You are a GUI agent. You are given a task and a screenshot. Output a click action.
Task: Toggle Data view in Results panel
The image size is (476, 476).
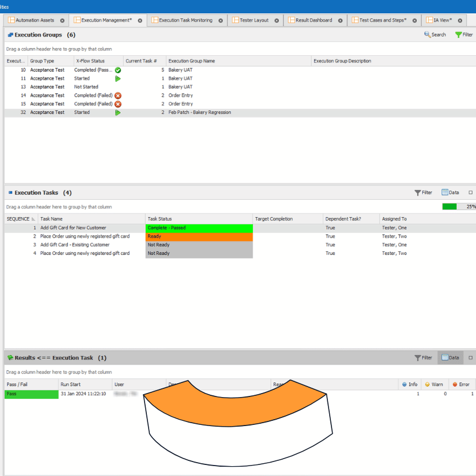tap(450, 358)
